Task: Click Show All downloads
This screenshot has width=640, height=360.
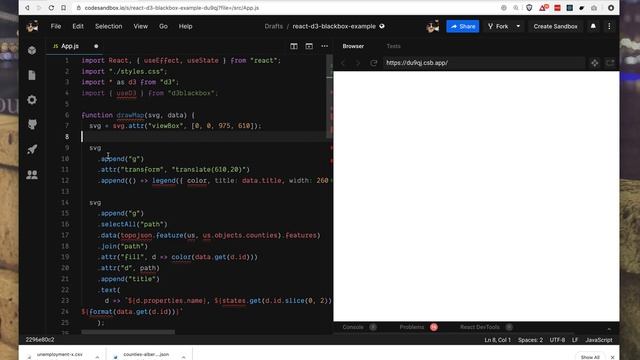Action: click(x=590, y=357)
